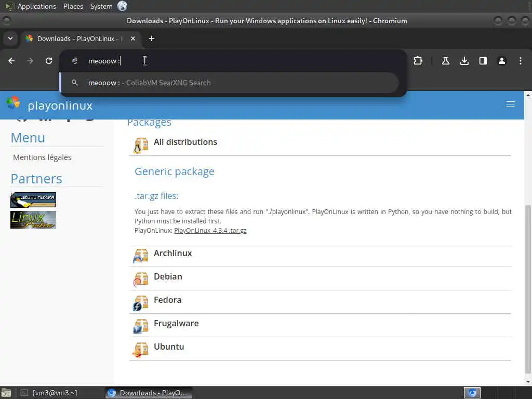Click the Frugalware package icon
The width and height of the screenshot is (532, 399).
click(141, 326)
